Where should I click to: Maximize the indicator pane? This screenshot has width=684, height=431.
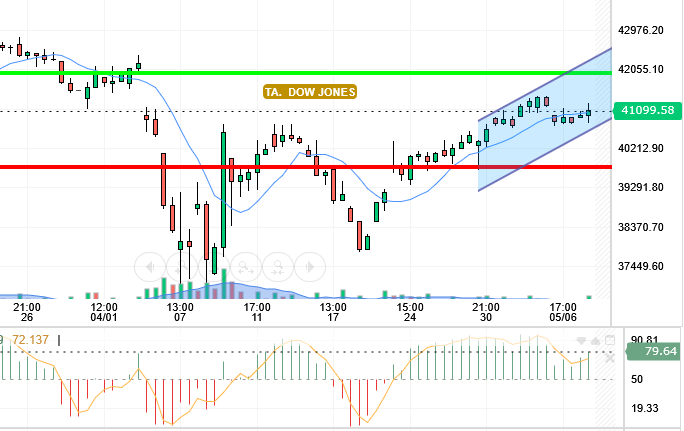[x=610, y=340]
